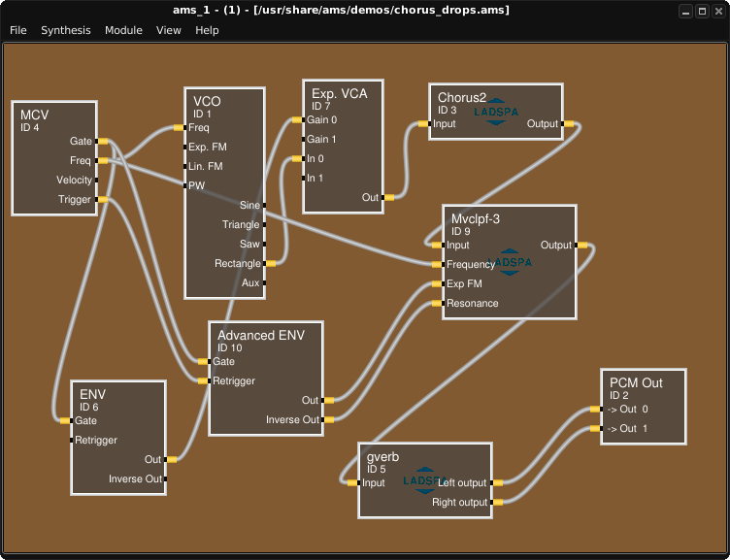Viewport: 730px width, 560px height.
Task: Click the LADSPA logo on Mvclpf-3
Action: (x=510, y=262)
